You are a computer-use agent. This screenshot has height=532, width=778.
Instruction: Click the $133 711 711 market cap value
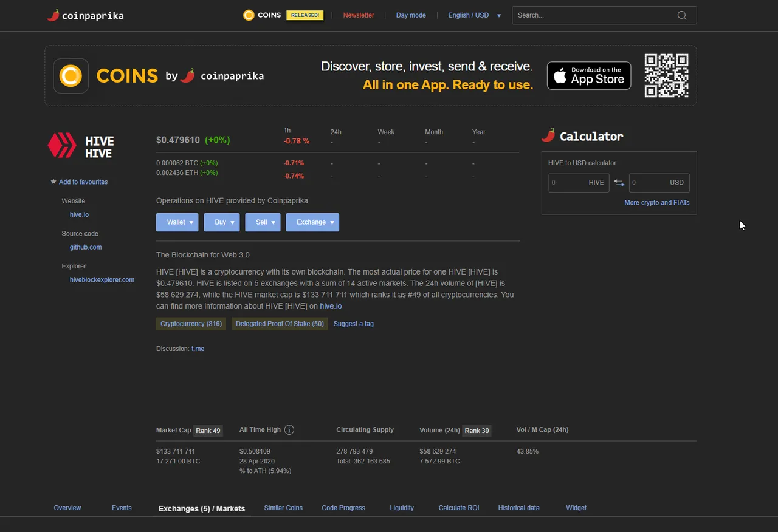(176, 451)
